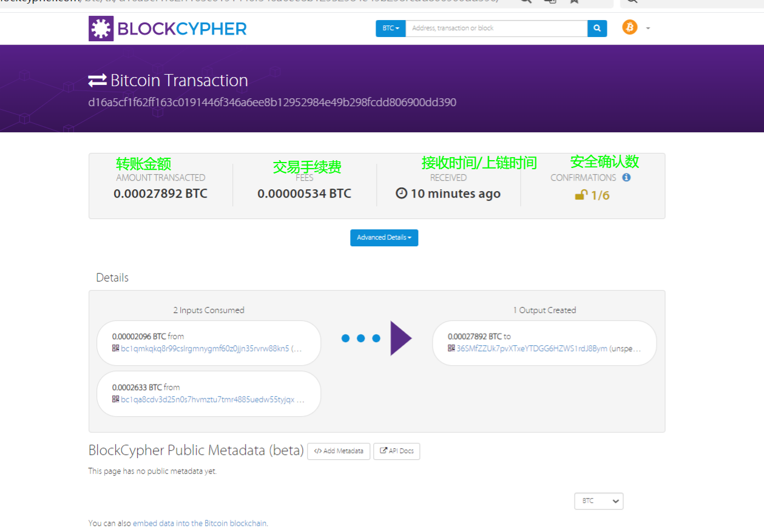This screenshot has width=764, height=532.
Task: Show QR code for the bc1qa8cdv3d25 input address
Action: pyautogui.click(x=115, y=399)
